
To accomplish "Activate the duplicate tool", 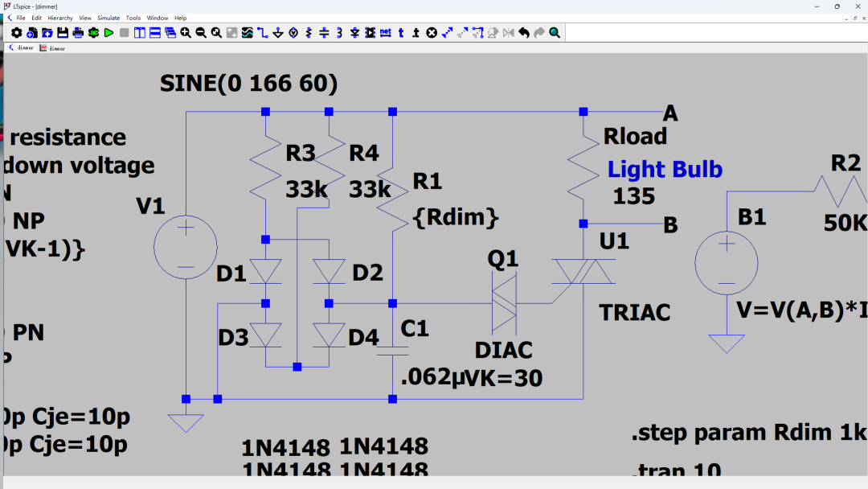I will [x=448, y=33].
